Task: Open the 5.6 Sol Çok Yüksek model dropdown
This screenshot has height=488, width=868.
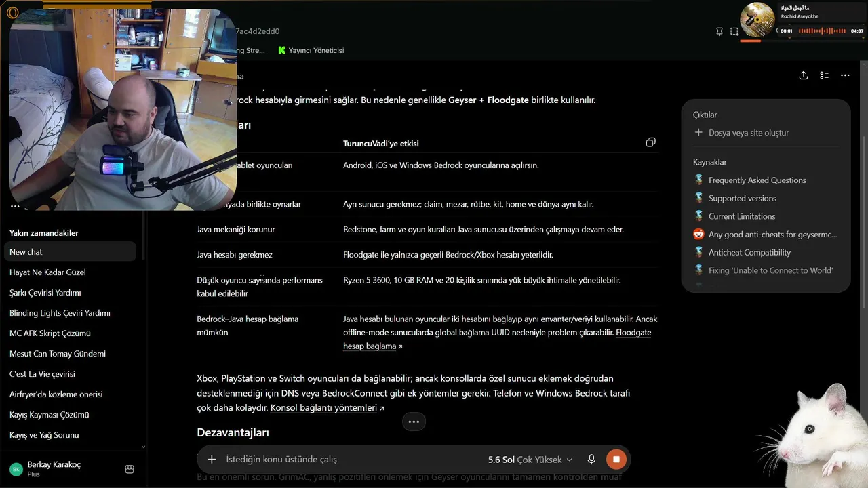Action: [x=530, y=460]
